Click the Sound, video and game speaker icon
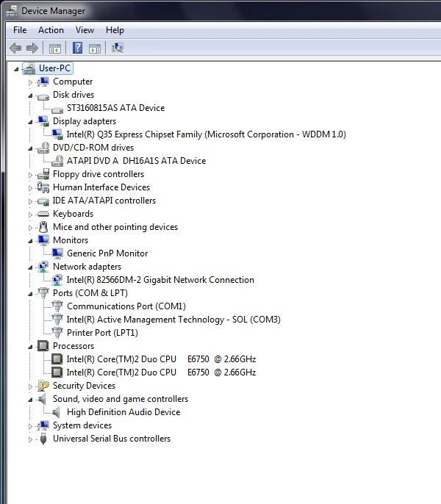441x504 pixels. click(x=43, y=399)
